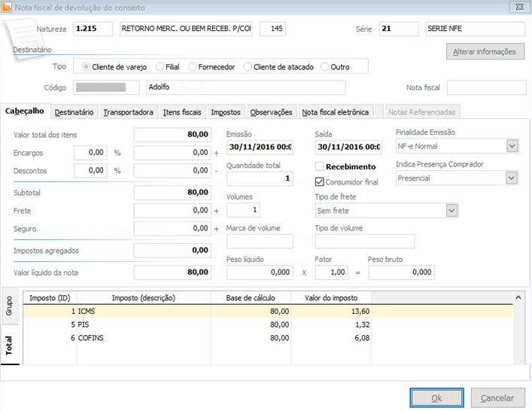
Task: Select the Grupo vertical tab
Action: pyautogui.click(x=10, y=306)
